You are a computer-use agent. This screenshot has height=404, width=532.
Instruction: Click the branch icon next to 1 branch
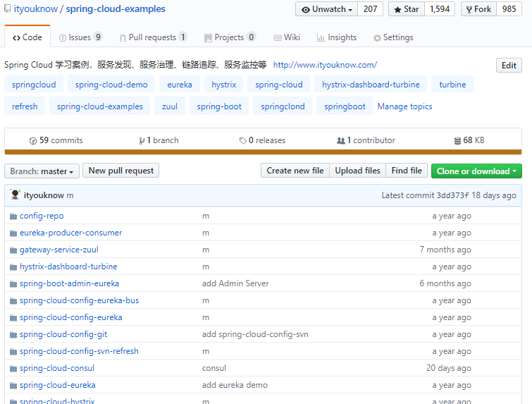(142, 141)
